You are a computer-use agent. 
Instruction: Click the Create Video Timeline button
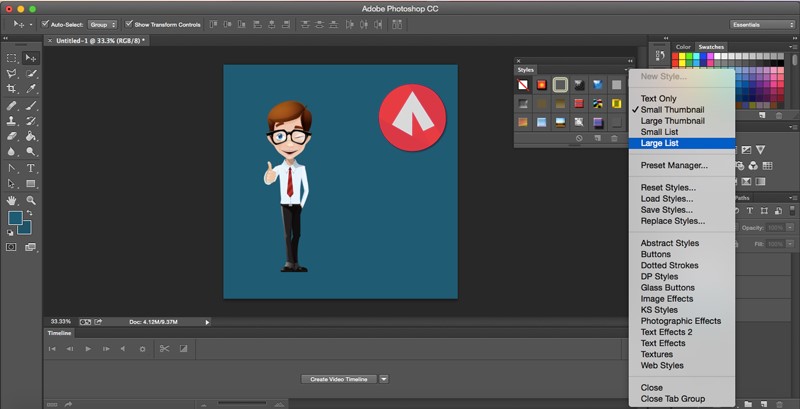[x=339, y=379]
